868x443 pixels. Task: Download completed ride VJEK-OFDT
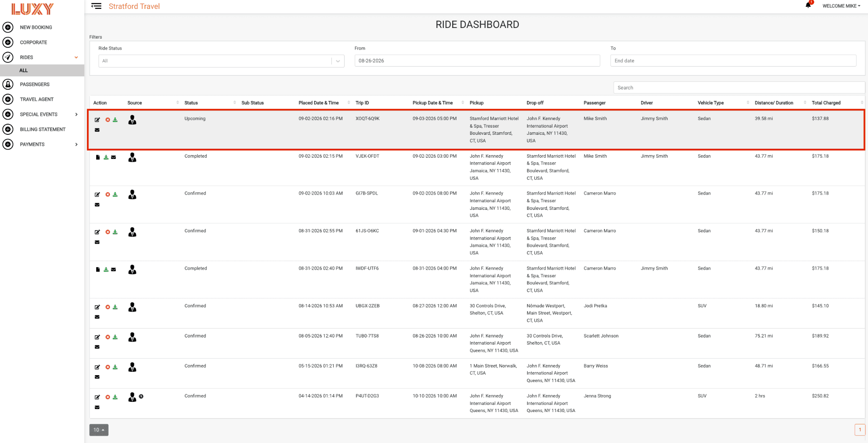106,157
